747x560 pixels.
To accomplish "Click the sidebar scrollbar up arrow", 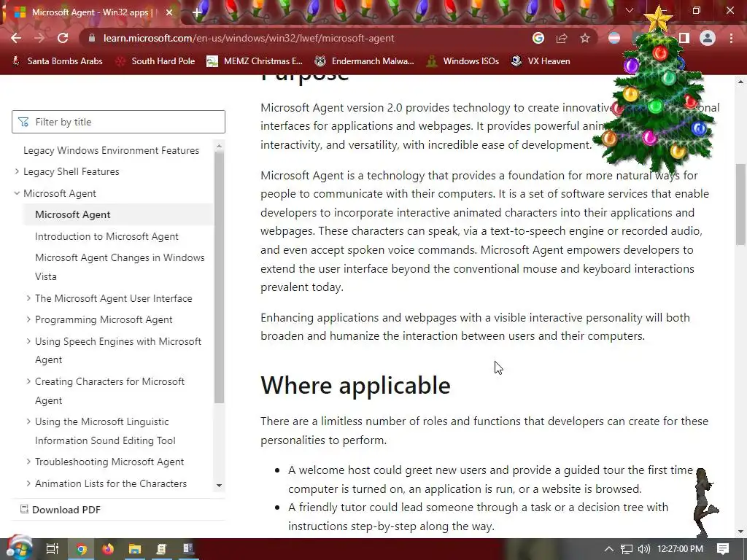I will click(219, 146).
